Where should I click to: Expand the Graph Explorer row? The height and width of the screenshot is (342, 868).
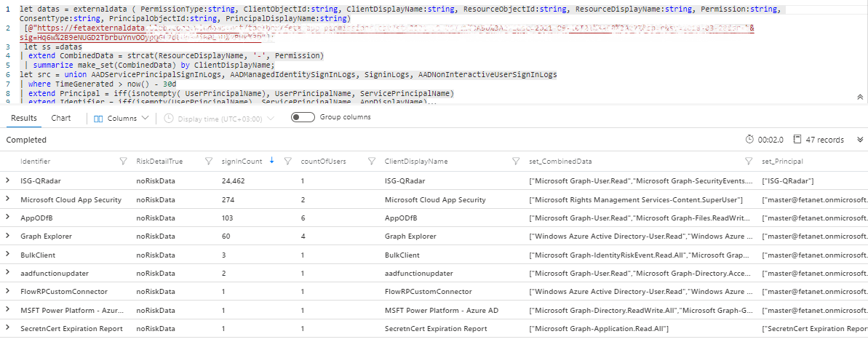(x=8, y=236)
